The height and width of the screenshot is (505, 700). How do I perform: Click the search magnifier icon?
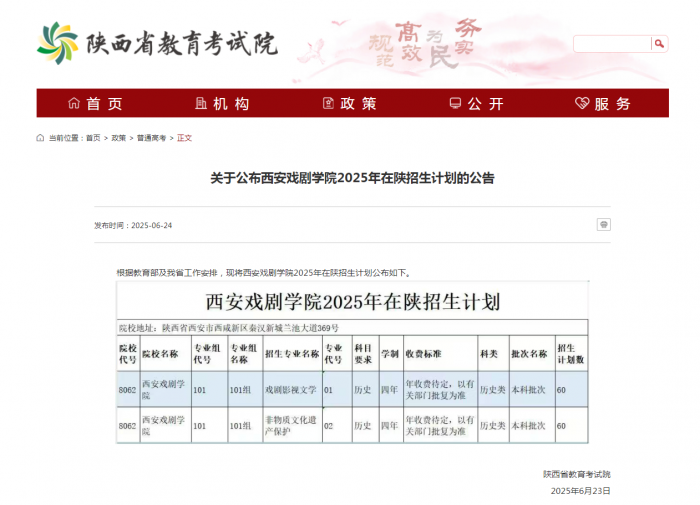point(659,44)
